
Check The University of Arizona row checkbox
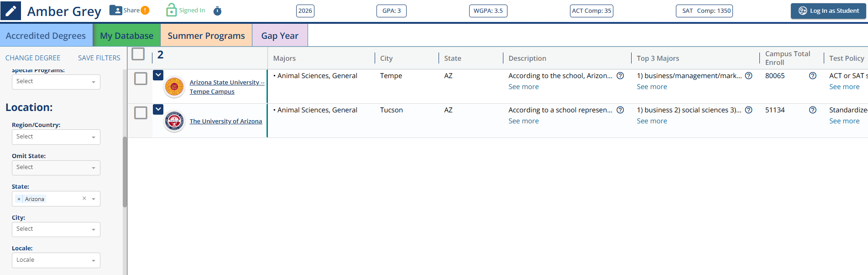point(141,113)
